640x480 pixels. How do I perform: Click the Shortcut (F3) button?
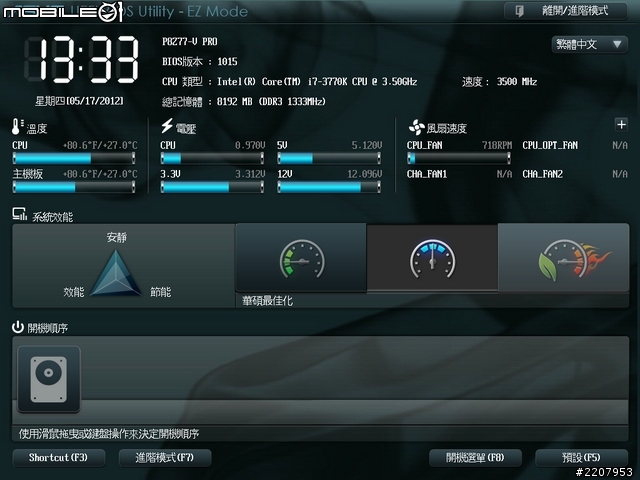click(58, 458)
